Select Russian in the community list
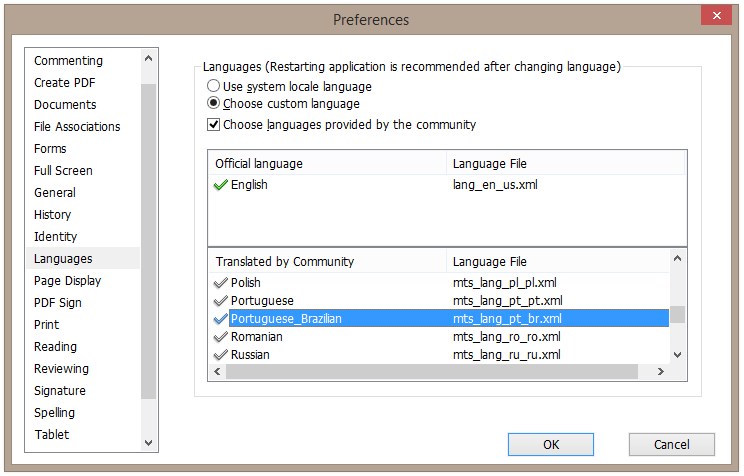 [439, 355]
